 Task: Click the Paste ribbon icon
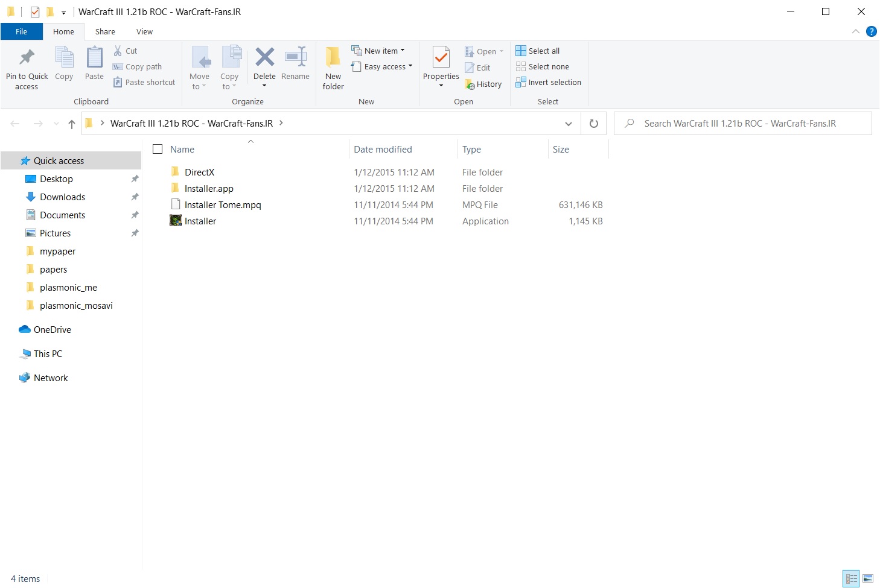click(94, 57)
